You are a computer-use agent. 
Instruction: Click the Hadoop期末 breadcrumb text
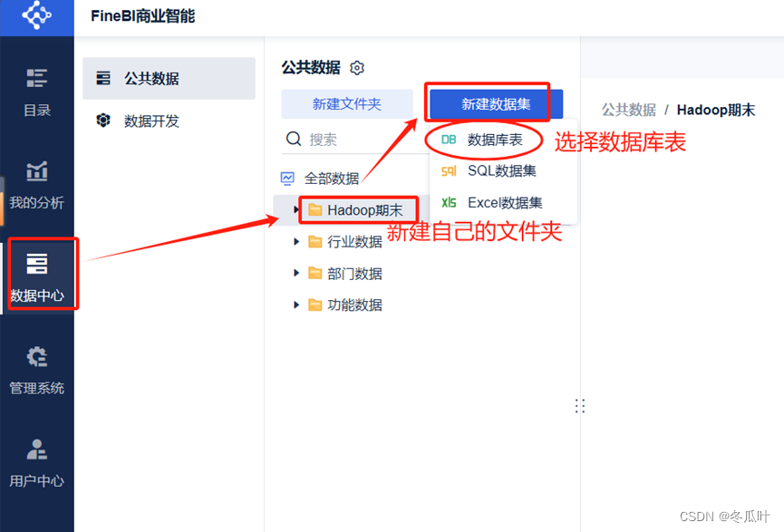(x=715, y=110)
